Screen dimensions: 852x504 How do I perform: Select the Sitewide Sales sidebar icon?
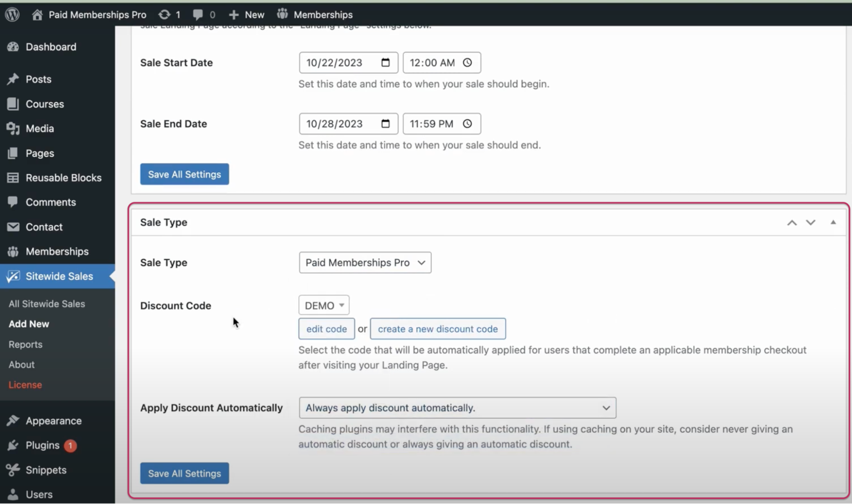pyautogui.click(x=13, y=276)
